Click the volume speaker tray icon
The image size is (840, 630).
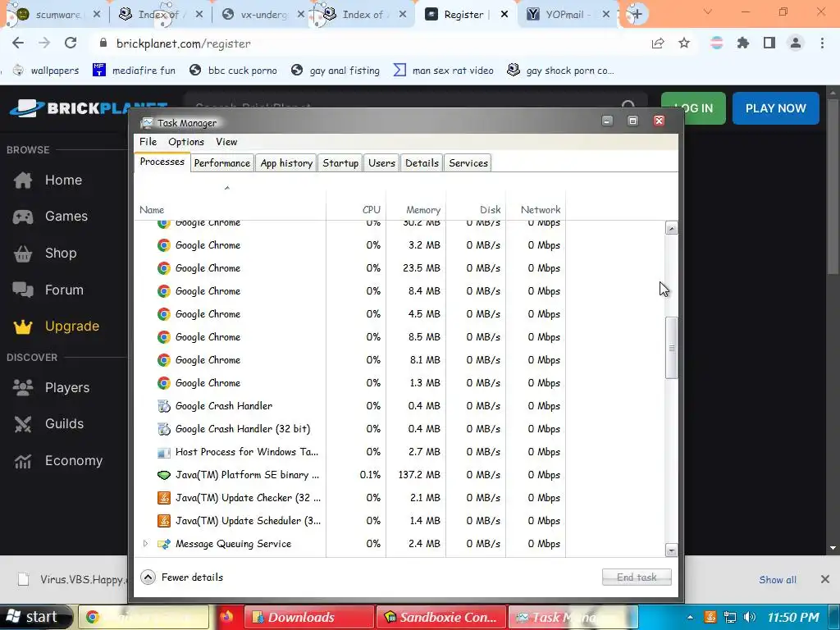[x=750, y=617]
